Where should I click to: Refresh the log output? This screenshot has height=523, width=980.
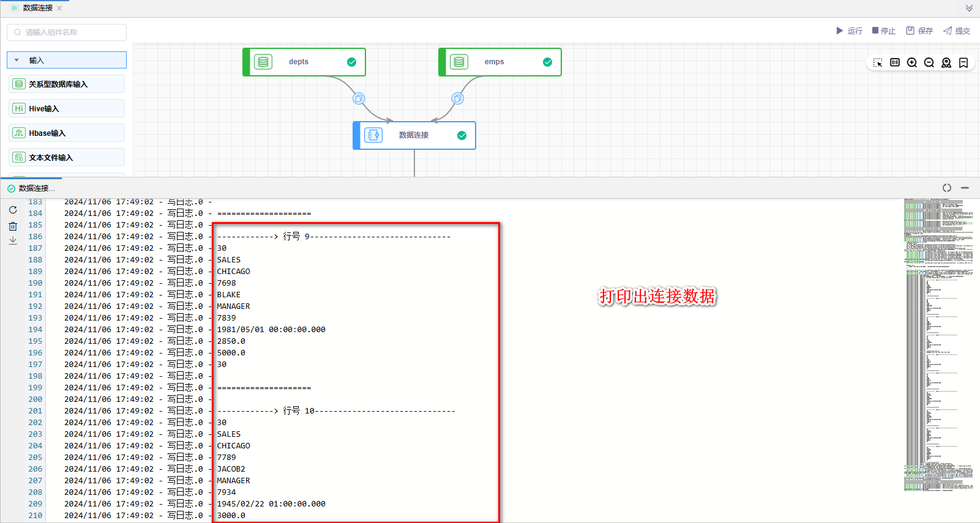point(13,210)
